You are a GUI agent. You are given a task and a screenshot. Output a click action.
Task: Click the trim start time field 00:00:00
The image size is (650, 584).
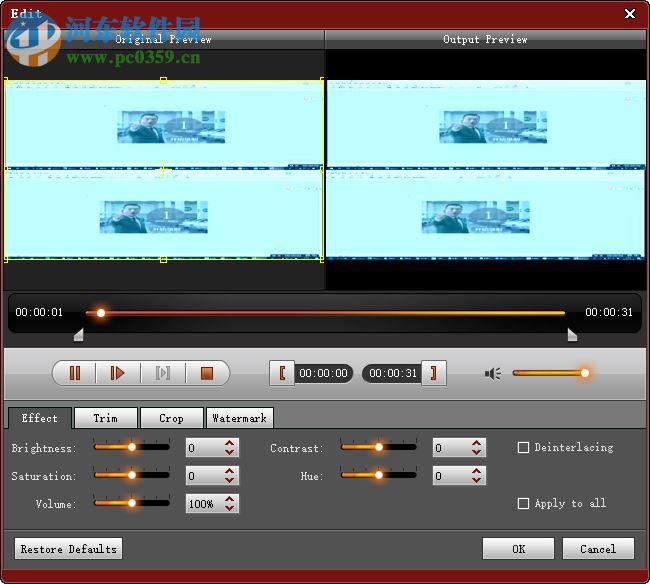point(324,373)
